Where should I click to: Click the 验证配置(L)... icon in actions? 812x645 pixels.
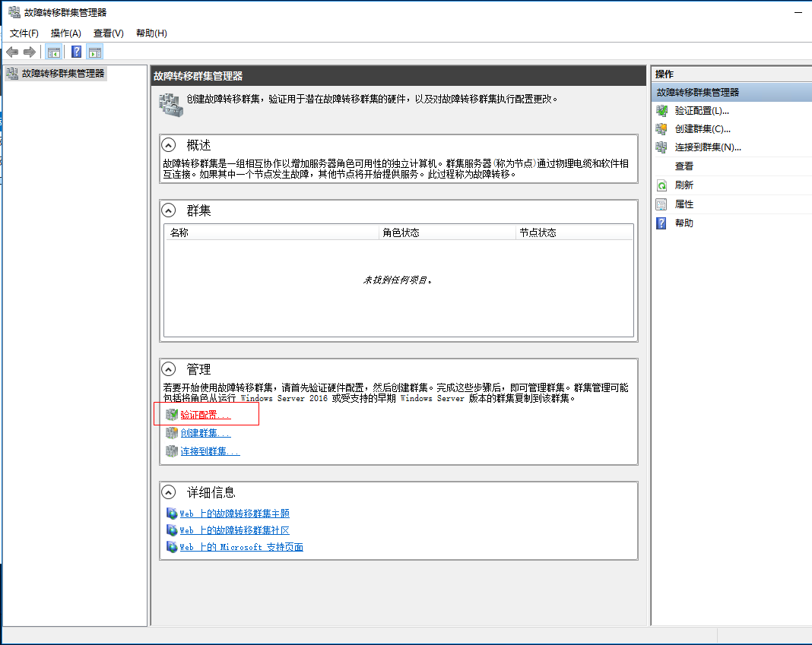661,111
